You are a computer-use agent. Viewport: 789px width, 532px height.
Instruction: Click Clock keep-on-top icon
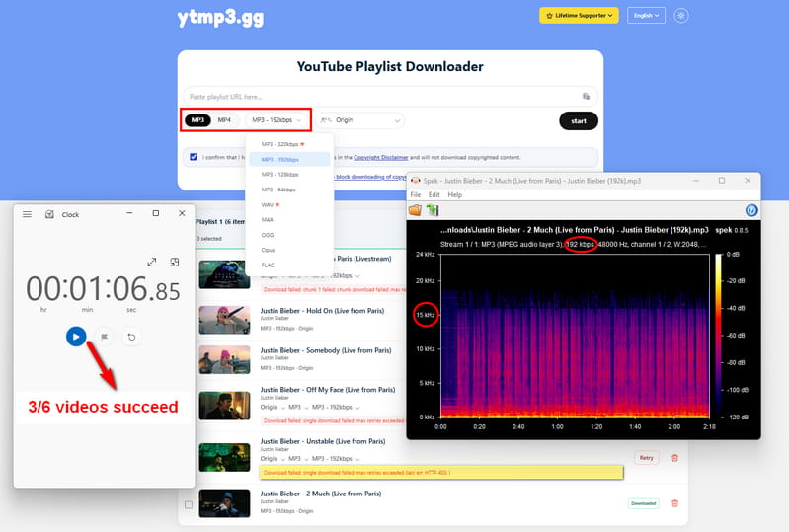pos(175,262)
